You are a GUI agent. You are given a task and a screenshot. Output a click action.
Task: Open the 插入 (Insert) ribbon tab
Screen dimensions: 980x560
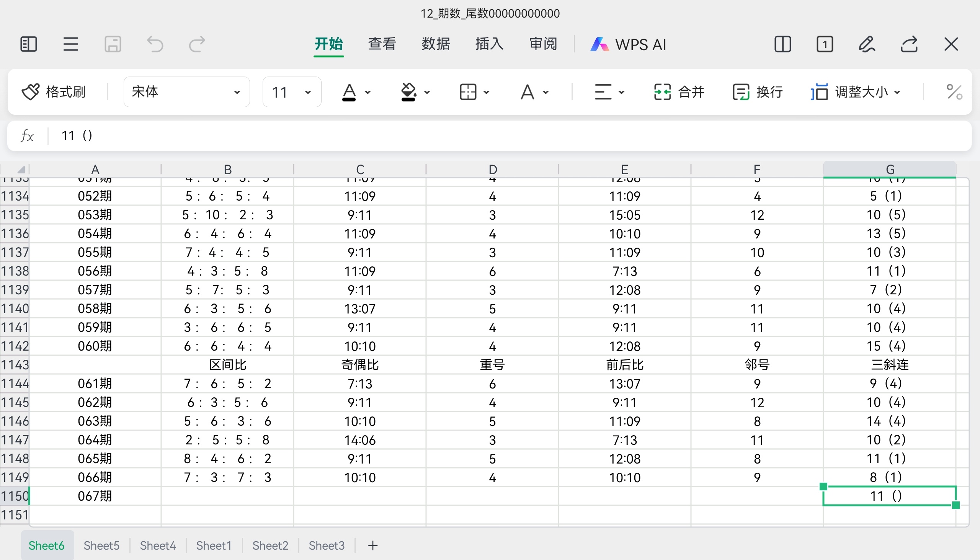point(489,44)
